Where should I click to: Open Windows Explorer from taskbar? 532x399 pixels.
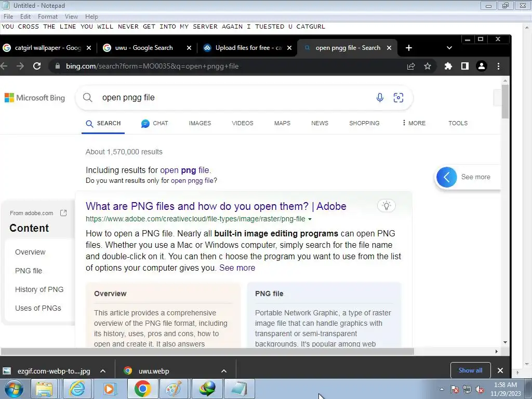44,389
